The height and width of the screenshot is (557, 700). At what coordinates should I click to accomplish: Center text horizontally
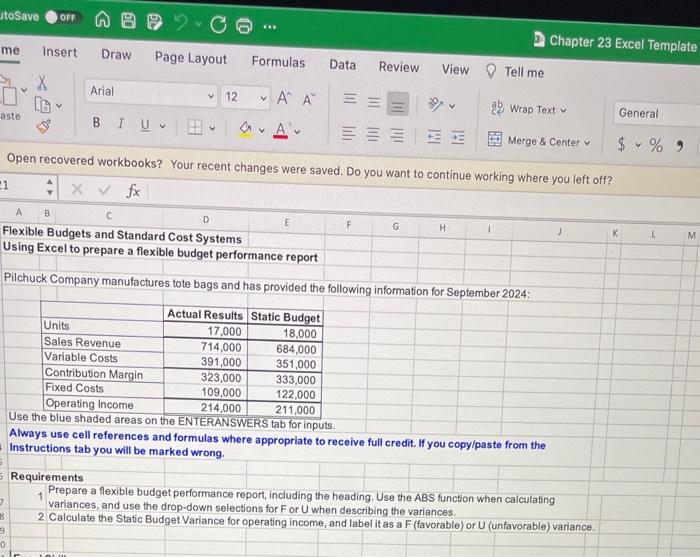[x=373, y=134]
